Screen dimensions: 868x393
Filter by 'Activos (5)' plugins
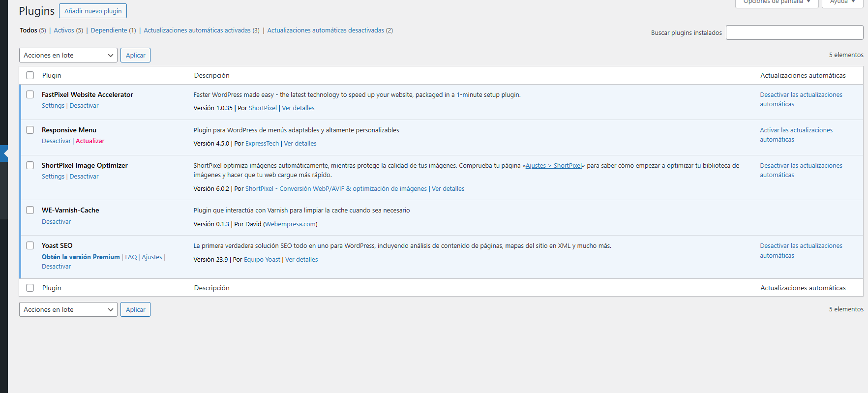coord(68,30)
